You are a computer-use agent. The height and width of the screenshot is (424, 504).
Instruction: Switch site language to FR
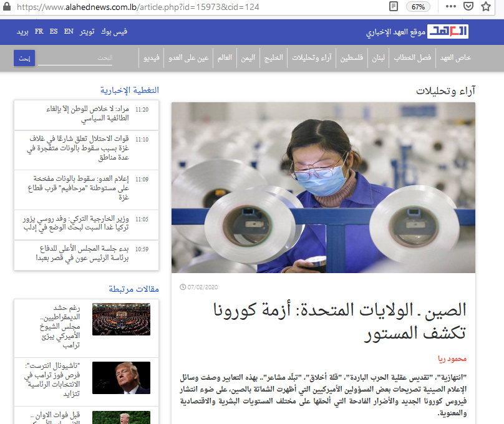tap(39, 32)
